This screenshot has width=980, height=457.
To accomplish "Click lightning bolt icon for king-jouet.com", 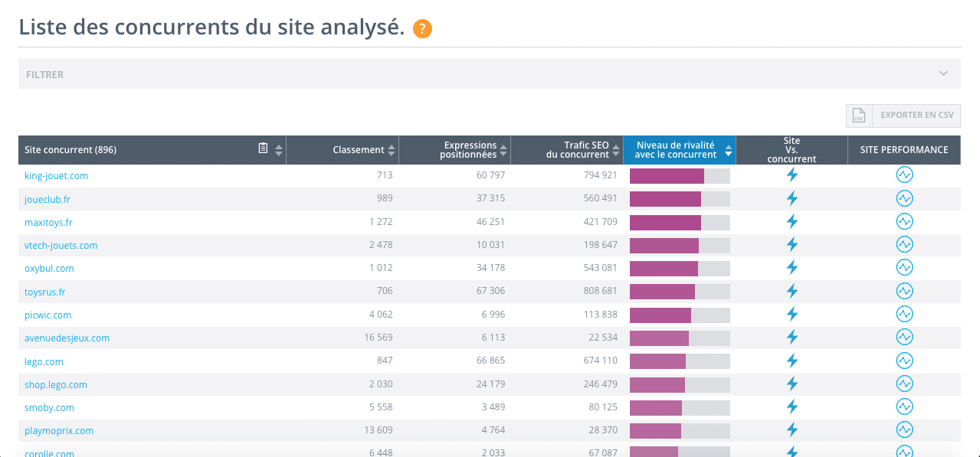I will point(792,175).
